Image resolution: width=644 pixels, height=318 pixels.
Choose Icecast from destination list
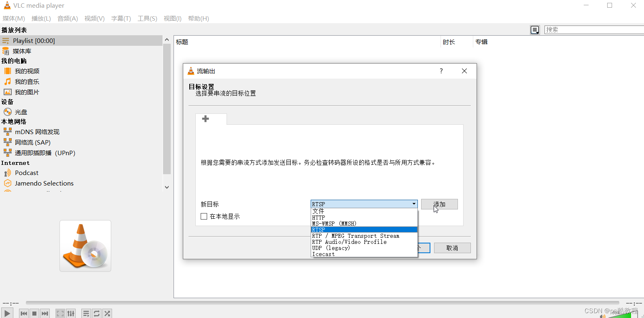pyautogui.click(x=364, y=254)
